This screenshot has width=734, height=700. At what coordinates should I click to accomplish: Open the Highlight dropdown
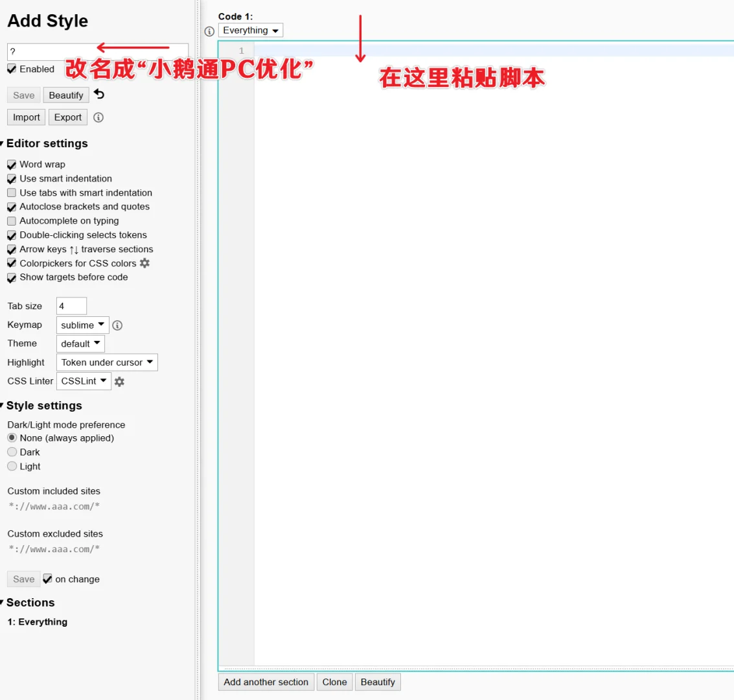pos(106,362)
